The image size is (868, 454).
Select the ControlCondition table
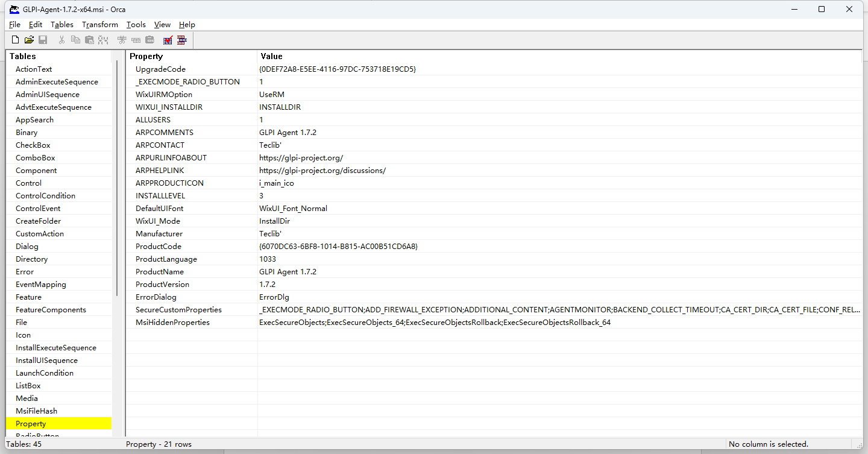[x=46, y=196]
